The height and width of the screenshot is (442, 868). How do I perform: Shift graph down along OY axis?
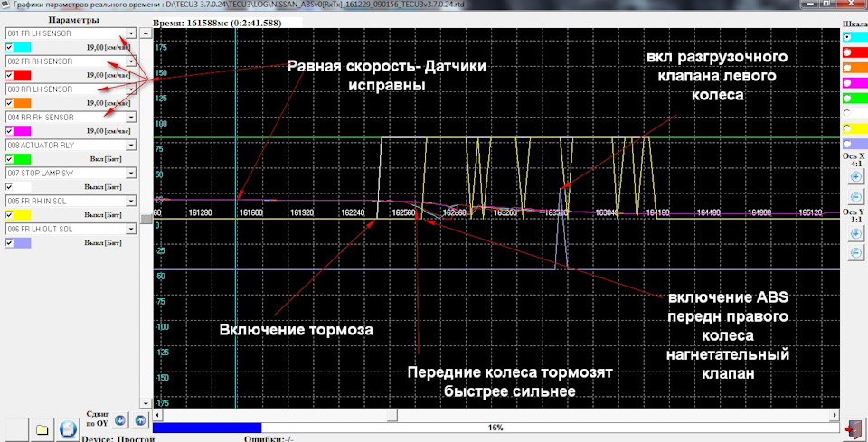click(120, 420)
